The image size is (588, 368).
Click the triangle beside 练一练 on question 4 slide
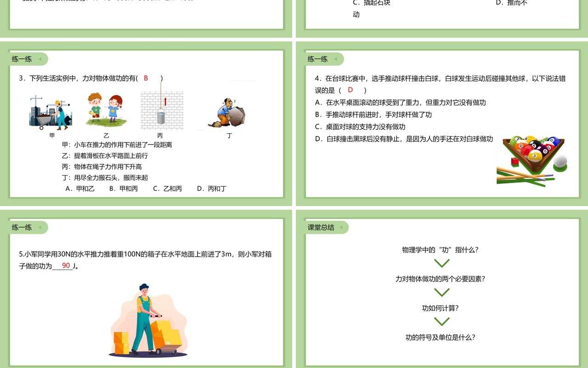(336, 59)
